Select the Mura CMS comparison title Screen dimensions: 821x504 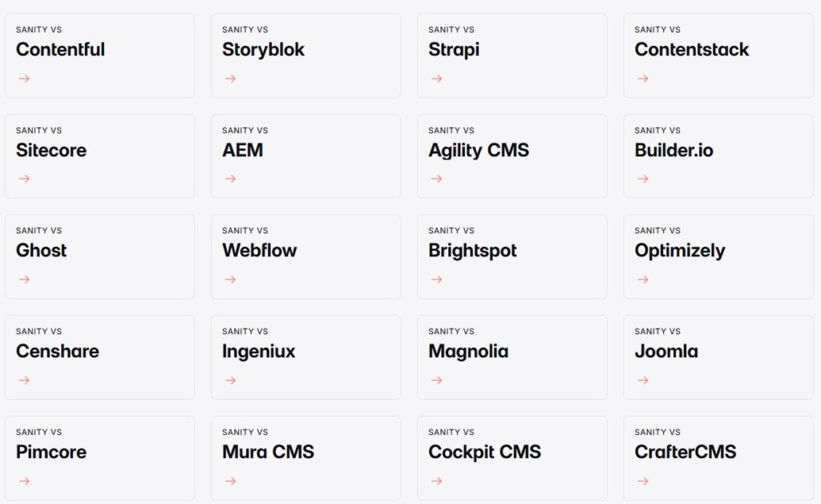tap(268, 452)
